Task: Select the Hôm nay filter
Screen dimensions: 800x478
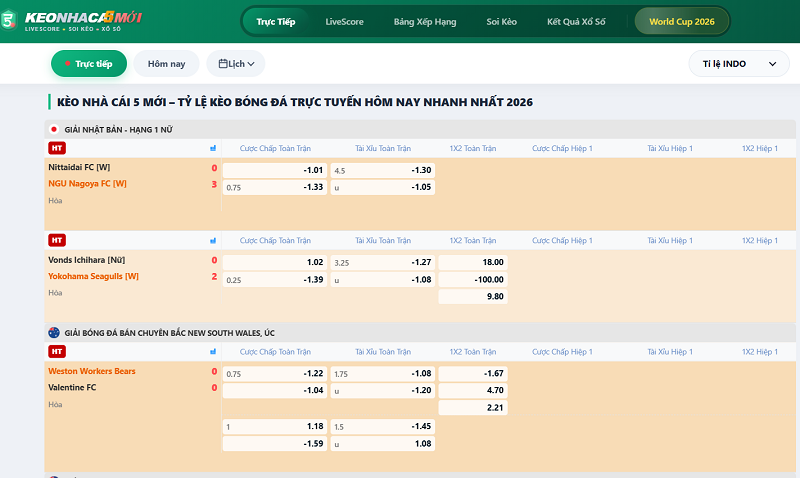Action: [x=166, y=64]
